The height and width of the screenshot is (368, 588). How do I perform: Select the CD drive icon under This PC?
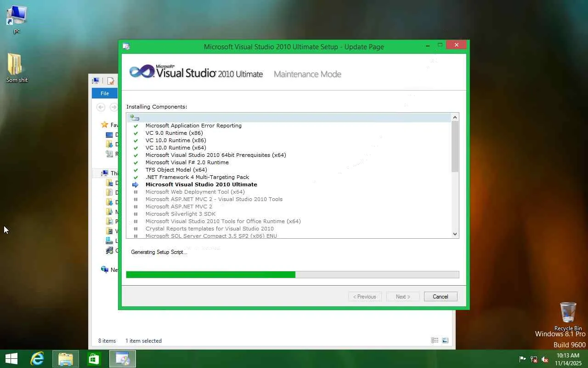tap(109, 251)
